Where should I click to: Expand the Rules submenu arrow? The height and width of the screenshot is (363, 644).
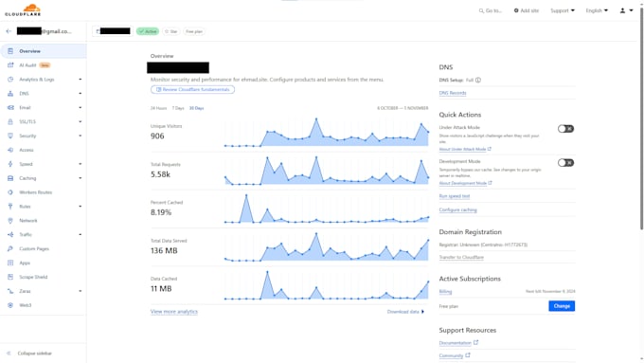click(x=80, y=207)
